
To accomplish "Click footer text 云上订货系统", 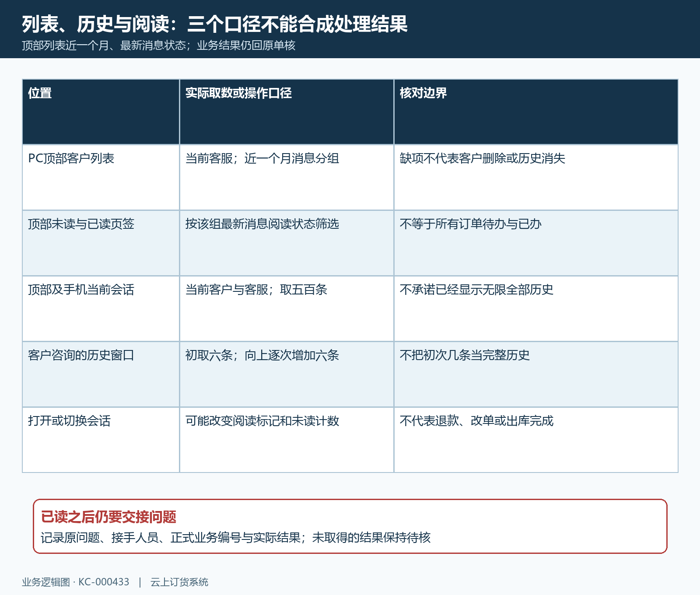I will [179, 582].
